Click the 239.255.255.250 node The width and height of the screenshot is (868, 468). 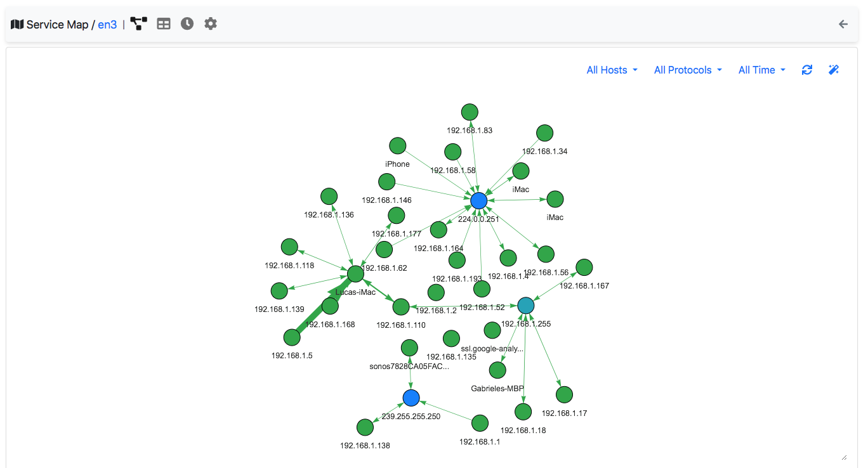pos(411,398)
